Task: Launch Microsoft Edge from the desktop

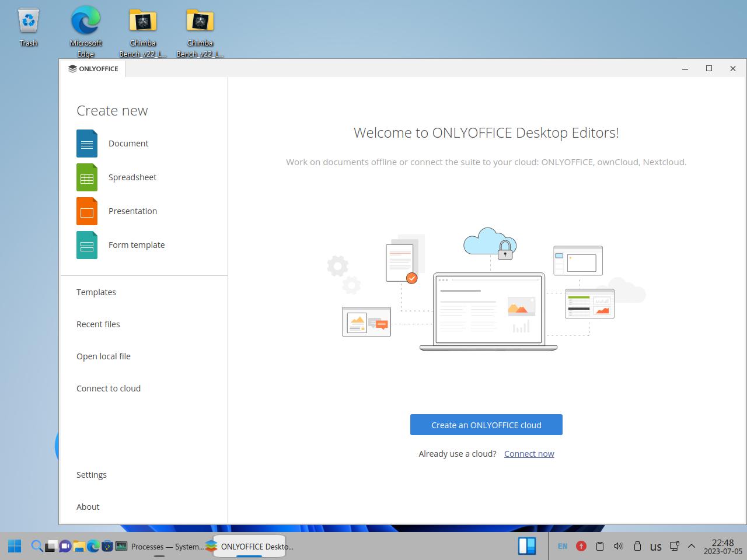Action: click(86, 32)
